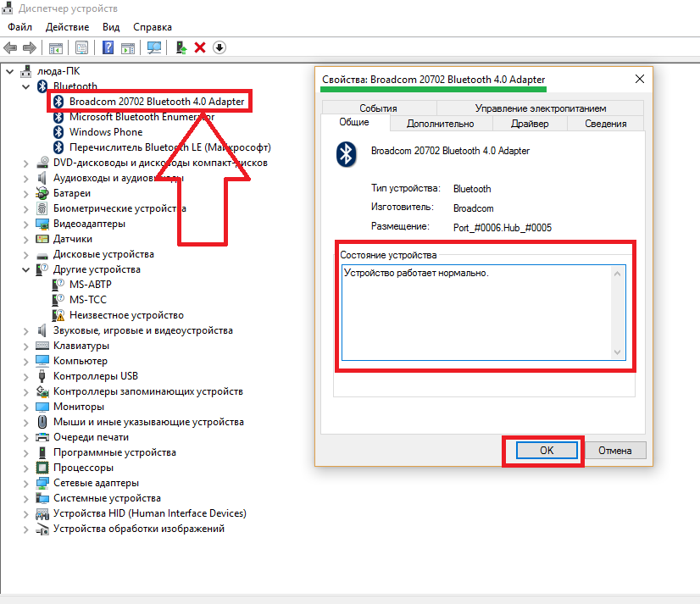Click the Биометрические устройства fingerprint icon

coord(42,208)
